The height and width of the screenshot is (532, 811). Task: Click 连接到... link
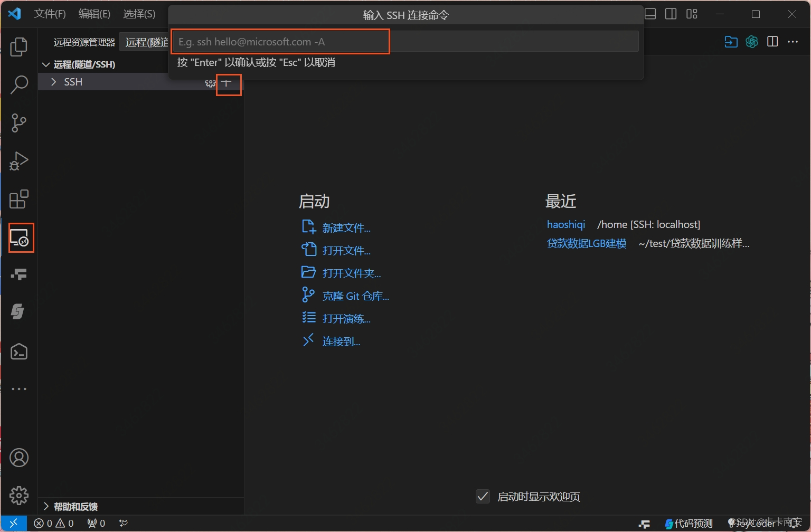(341, 341)
